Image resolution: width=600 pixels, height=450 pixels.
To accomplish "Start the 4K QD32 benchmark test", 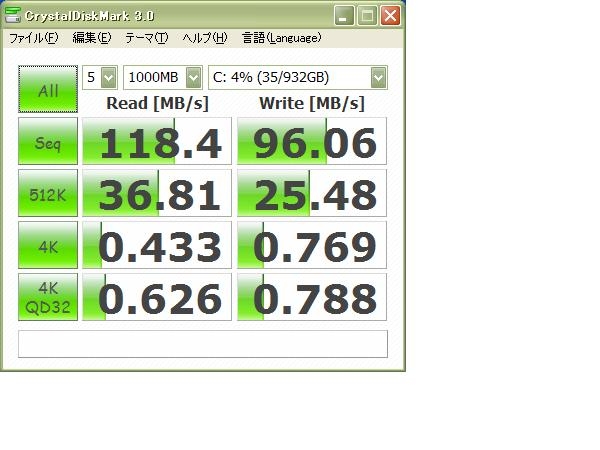I will point(48,297).
